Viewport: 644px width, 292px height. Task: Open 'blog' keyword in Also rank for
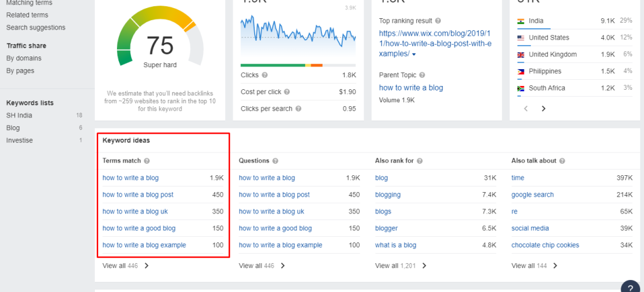click(x=381, y=178)
